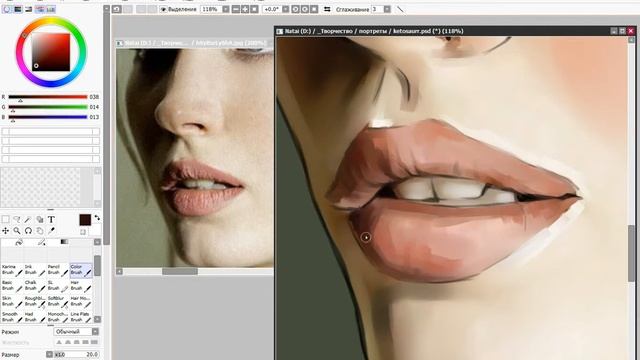Toggle the RGB slider panel icon
The height and width of the screenshot is (360, 640).
18,9
